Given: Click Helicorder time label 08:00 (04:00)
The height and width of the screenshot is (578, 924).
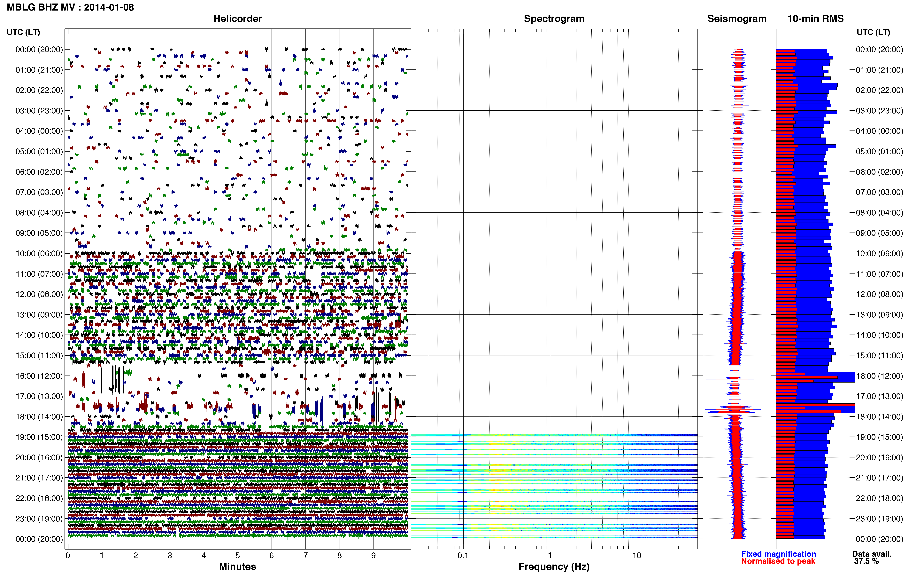Looking at the screenshot, I should [x=39, y=213].
